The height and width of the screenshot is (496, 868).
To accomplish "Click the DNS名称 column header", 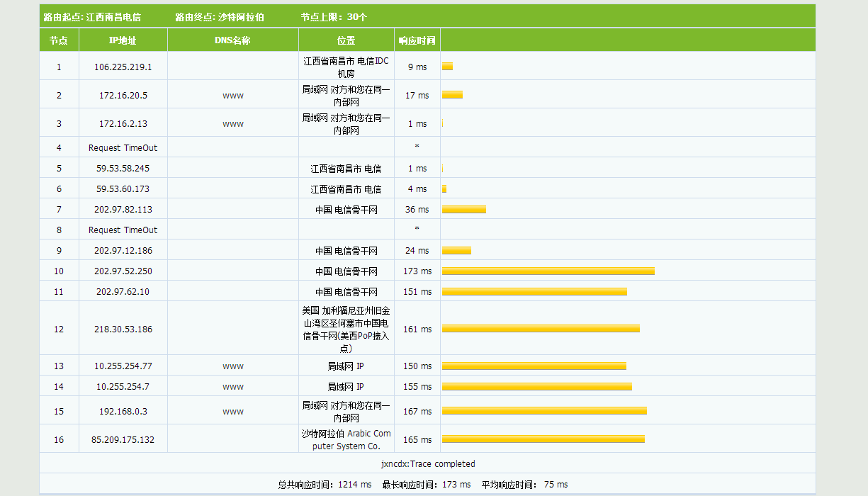I will (232, 40).
